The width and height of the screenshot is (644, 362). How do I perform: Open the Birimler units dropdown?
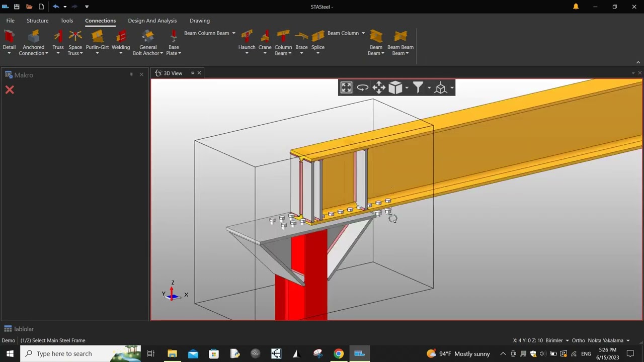click(x=557, y=340)
